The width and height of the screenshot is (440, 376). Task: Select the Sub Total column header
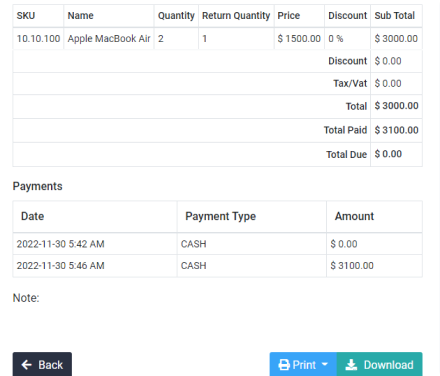click(395, 16)
